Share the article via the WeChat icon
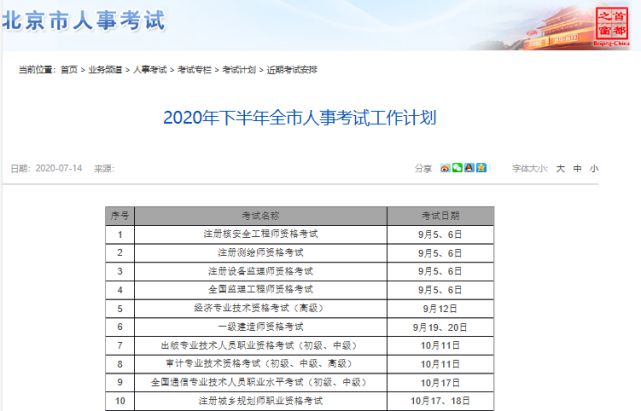 point(457,168)
